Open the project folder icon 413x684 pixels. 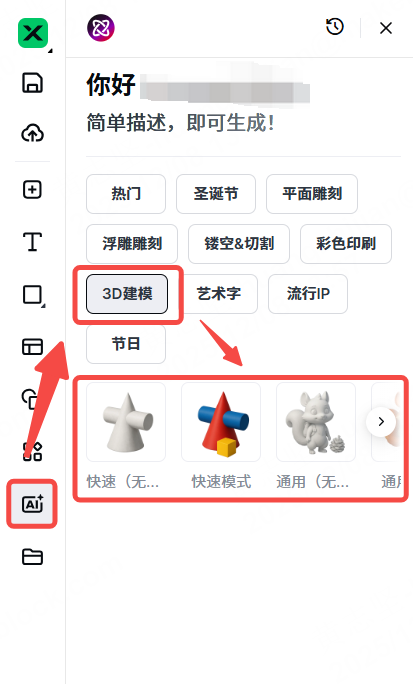pos(32,557)
